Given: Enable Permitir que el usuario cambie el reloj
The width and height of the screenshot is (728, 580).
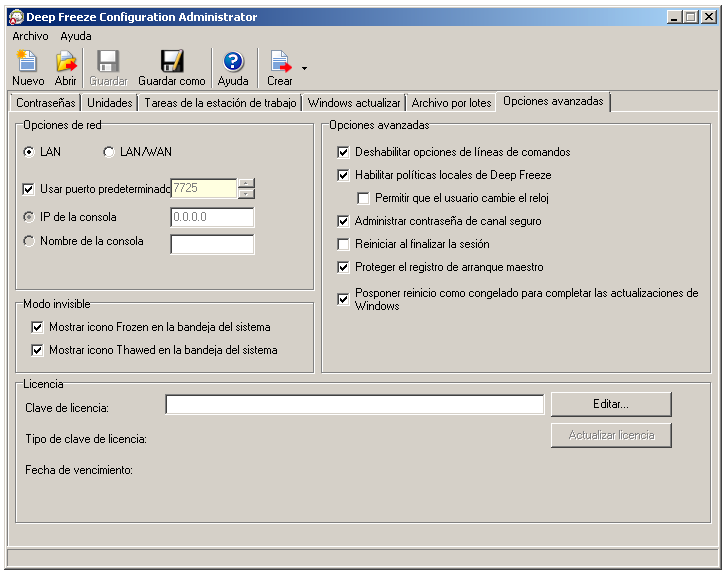Looking at the screenshot, I should tap(363, 198).
